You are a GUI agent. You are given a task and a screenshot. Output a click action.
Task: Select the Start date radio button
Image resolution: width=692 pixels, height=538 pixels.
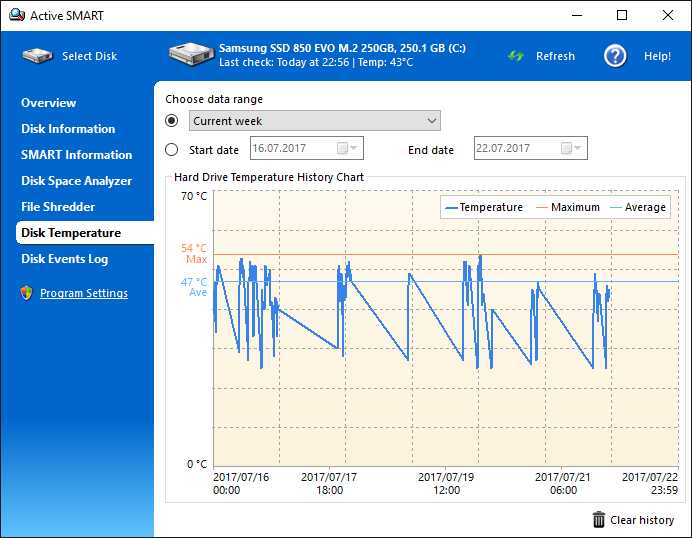(172, 150)
